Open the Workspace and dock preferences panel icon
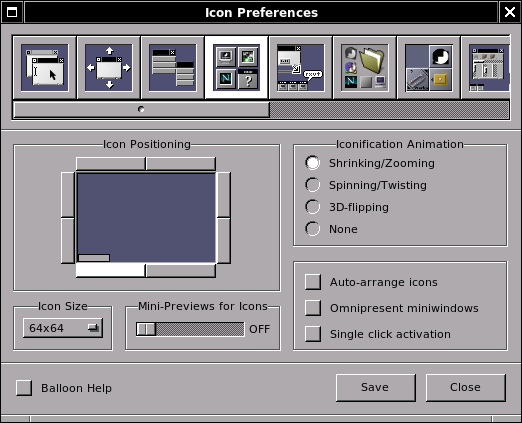Viewport: 522px width, 423px height. coord(429,68)
